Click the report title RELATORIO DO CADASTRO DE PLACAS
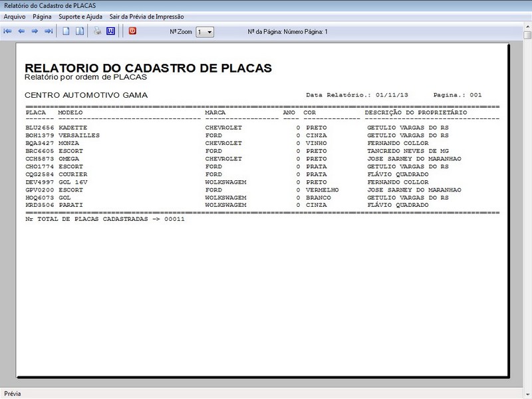The width and height of the screenshot is (532, 399). tap(148, 68)
